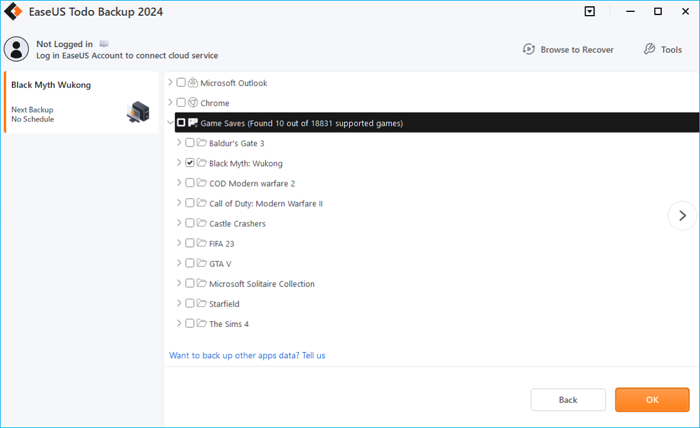
Task: Click the user account avatar icon
Action: tap(16, 49)
